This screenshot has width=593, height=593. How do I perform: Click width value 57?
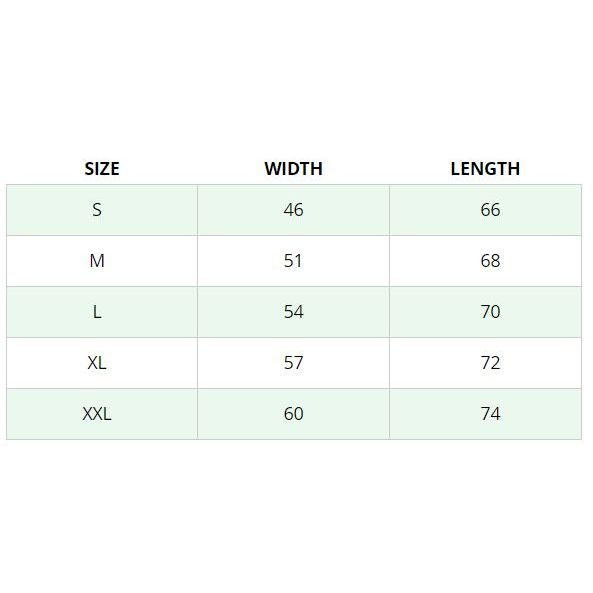click(x=293, y=363)
